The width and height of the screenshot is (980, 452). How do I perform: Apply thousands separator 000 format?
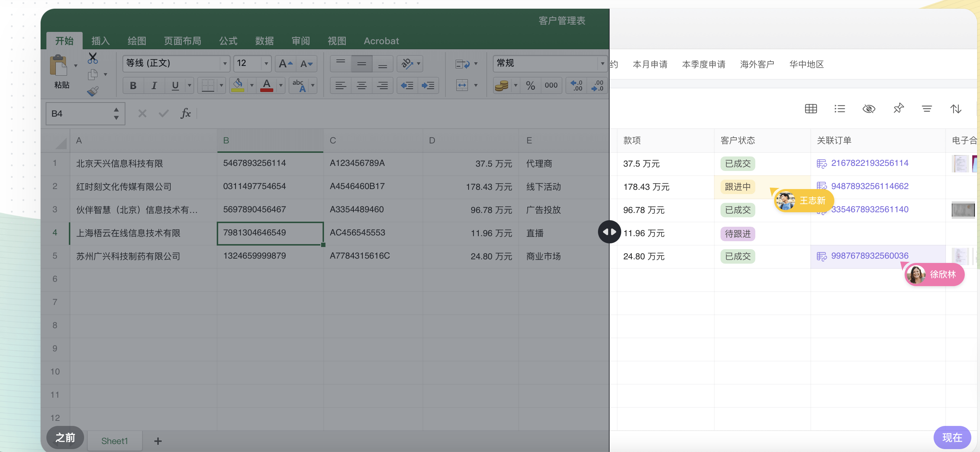(x=551, y=85)
